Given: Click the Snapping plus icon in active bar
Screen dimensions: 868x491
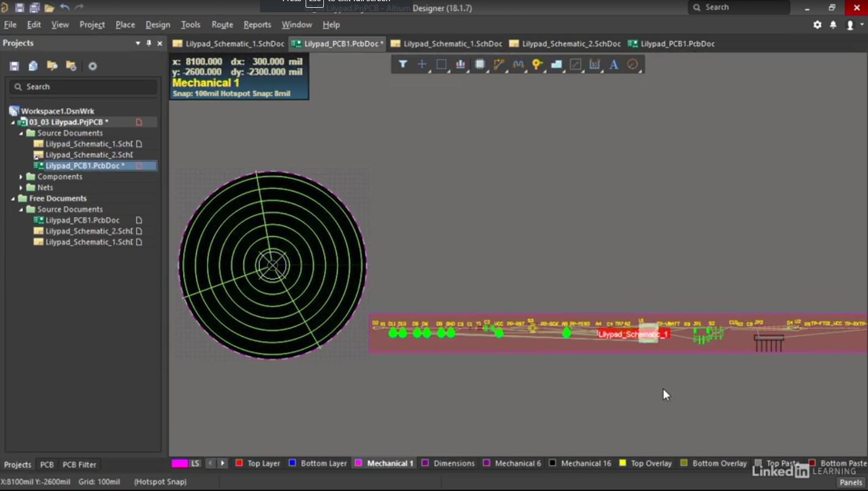Looking at the screenshot, I should tap(422, 64).
